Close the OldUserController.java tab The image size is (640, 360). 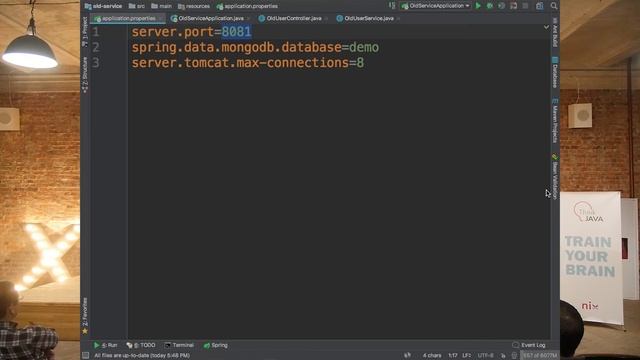326,19
